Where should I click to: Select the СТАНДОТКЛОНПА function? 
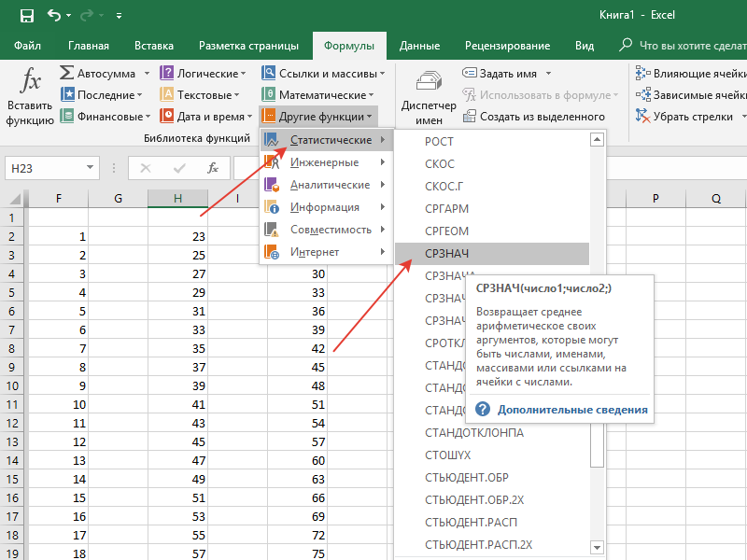click(x=492, y=433)
